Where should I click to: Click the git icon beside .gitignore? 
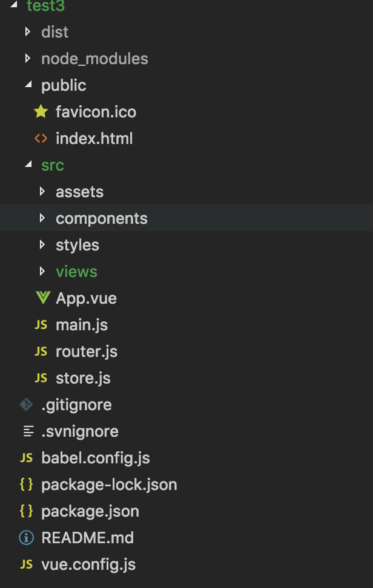(27, 405)
